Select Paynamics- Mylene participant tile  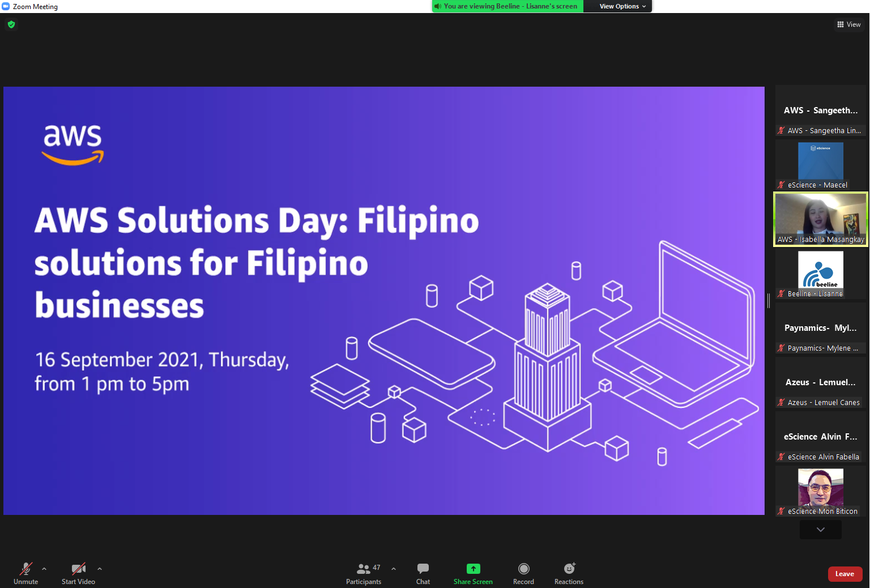(821, 328)
